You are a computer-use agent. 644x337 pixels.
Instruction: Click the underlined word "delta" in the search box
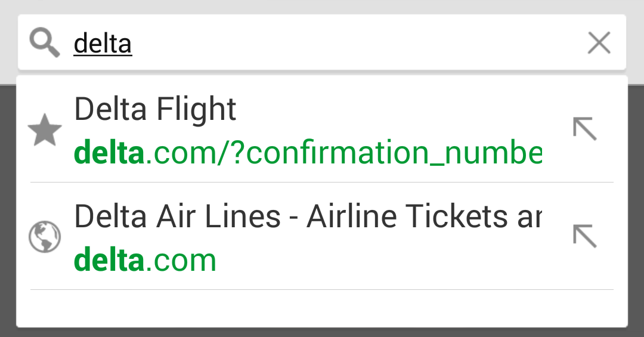pyautogui.click(x=103, y=44)
